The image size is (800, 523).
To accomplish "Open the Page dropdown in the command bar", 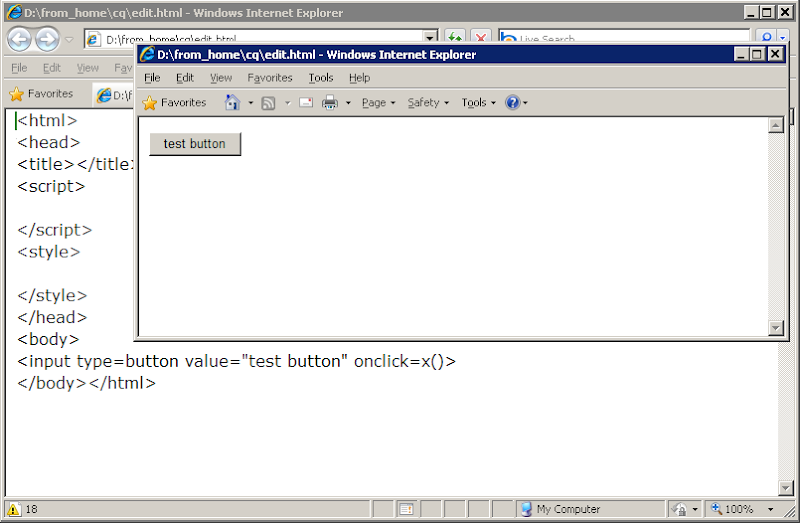I will coord(379,103).
